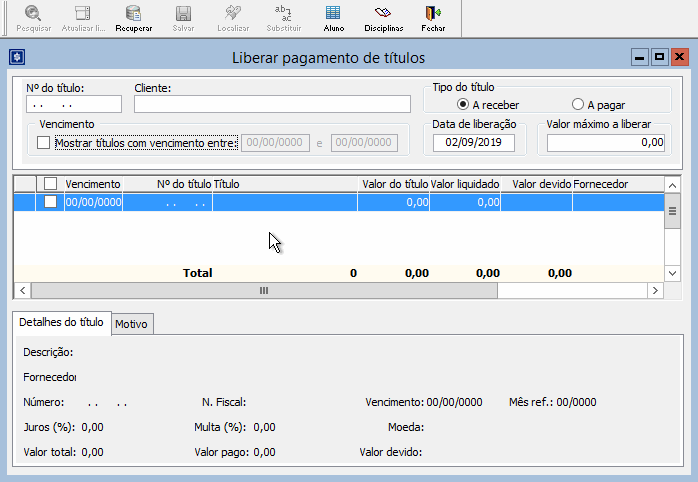Image resolution: width=698 pixels, height=482 pixels.
Task: Click the Localizar toolbar icon
Action: [233, 14]
